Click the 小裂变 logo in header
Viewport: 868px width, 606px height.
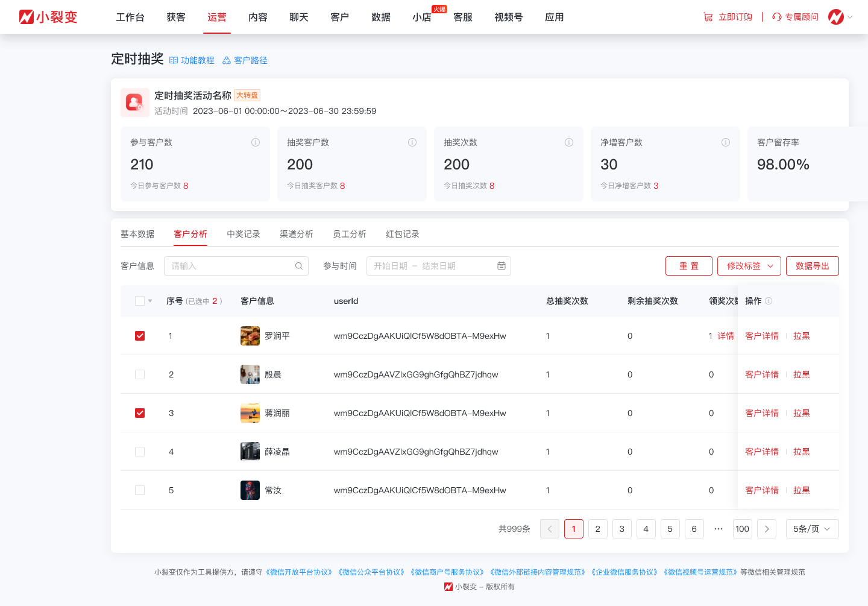[x=48, y=17]
